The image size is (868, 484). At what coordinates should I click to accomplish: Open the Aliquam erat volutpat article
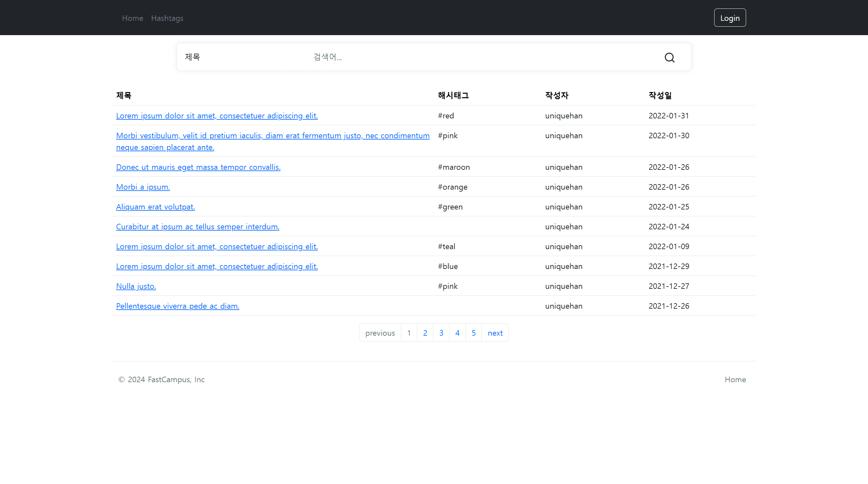(x=155, y=207)
